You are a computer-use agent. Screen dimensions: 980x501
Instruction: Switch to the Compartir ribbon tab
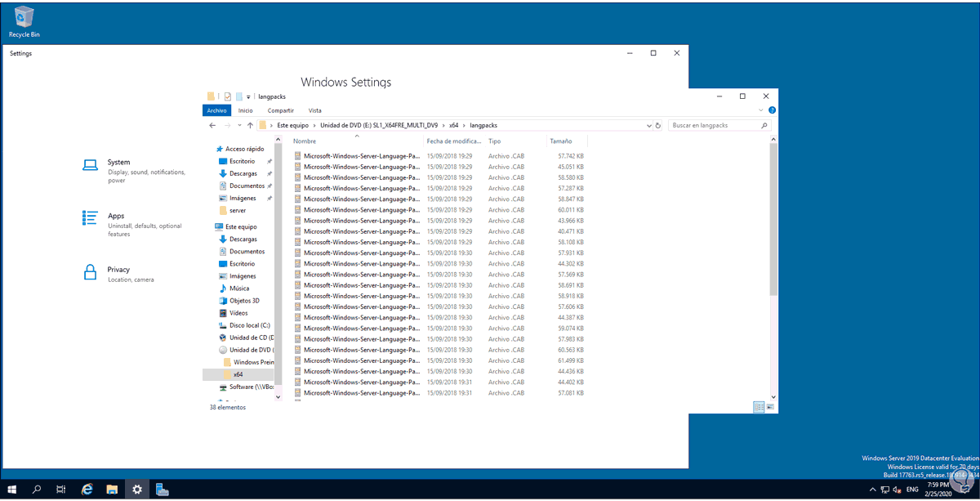click(280, 110)
